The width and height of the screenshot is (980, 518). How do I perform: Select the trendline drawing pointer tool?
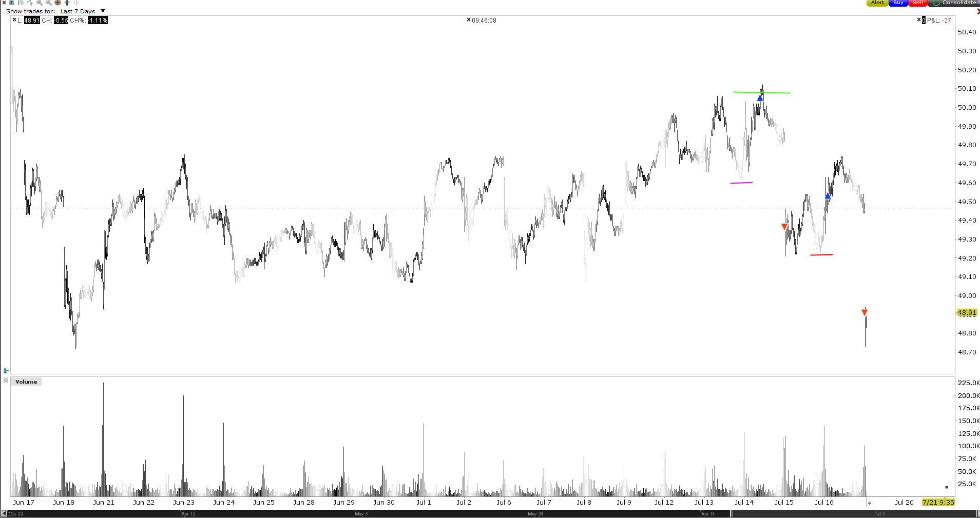(30, 3)
